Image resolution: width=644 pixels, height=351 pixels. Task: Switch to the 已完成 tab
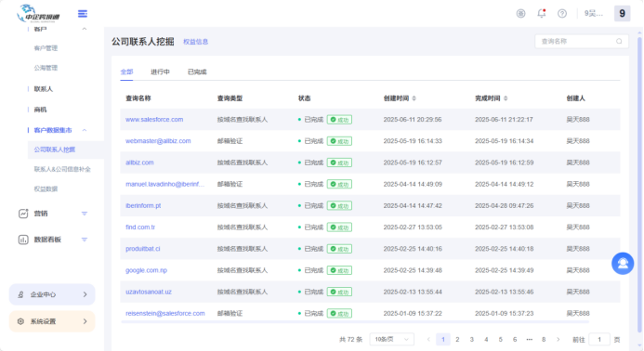pyautogui.click(x=197, y=71)
